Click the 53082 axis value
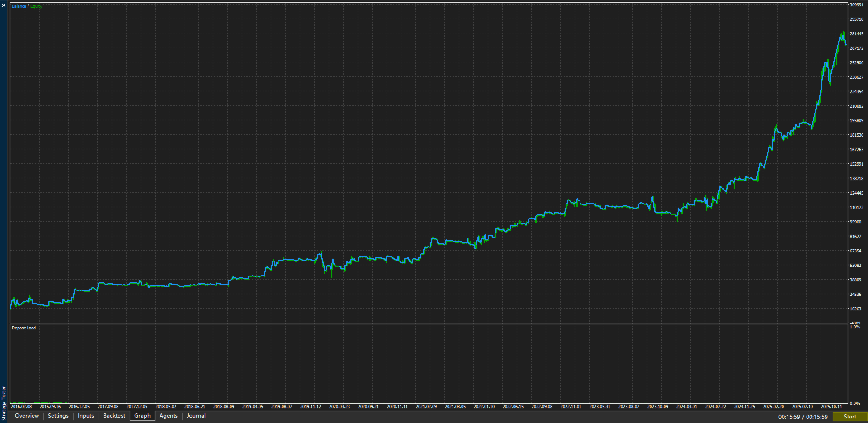868x423 pixels. (856, 266)
